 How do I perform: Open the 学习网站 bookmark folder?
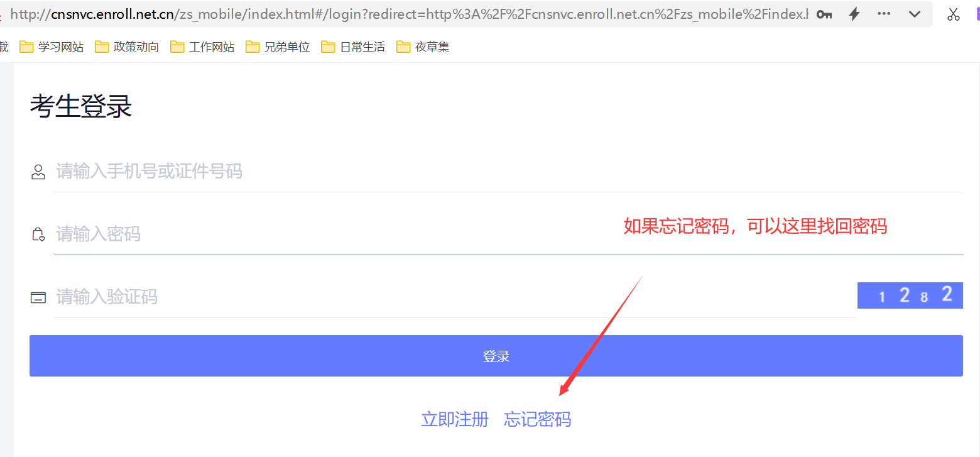tap(52, 47)
